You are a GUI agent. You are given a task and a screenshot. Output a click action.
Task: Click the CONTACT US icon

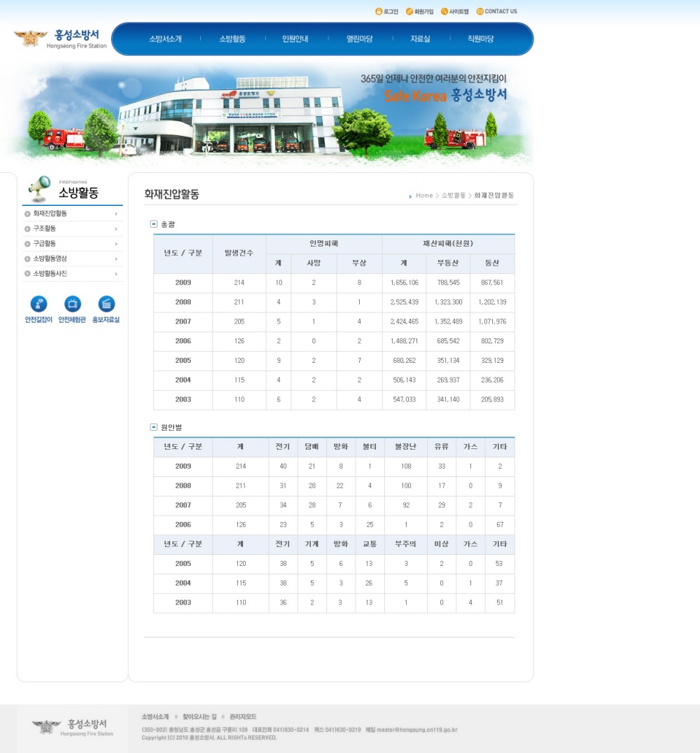480,11
